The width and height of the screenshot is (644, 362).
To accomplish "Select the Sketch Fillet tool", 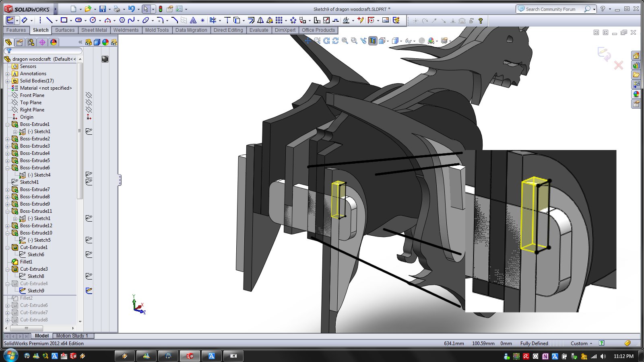I will (x=160, y=20).
